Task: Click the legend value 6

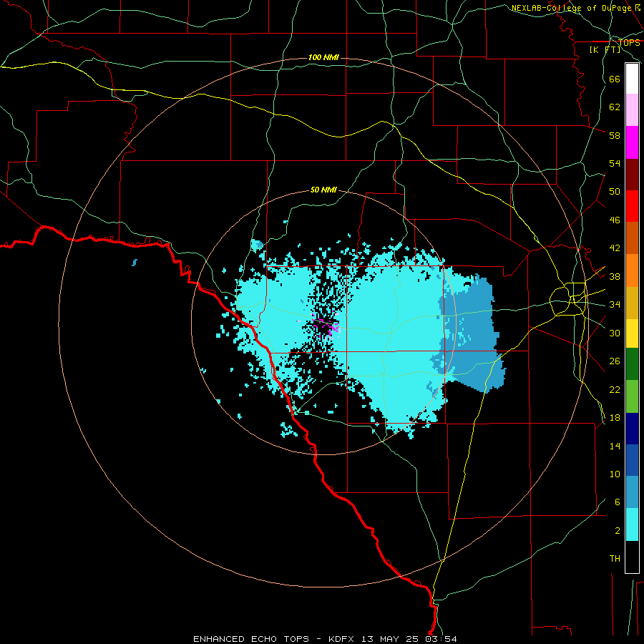Action: click(618, 502)
